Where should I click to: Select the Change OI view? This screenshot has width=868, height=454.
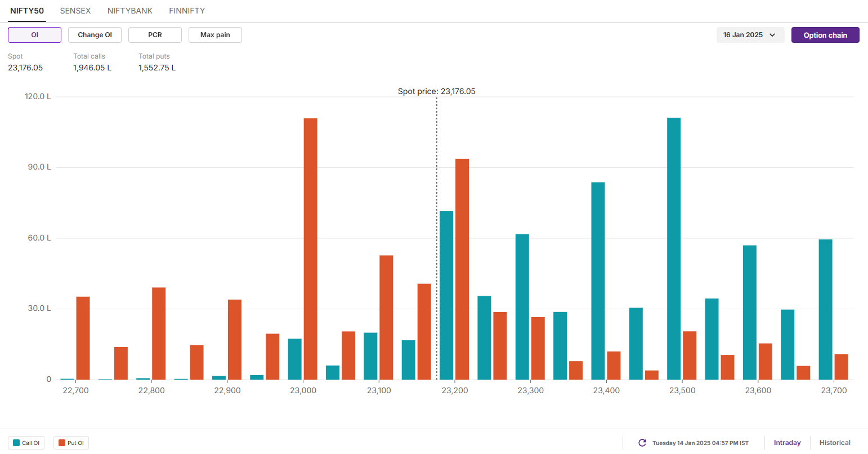coord(95,35)
